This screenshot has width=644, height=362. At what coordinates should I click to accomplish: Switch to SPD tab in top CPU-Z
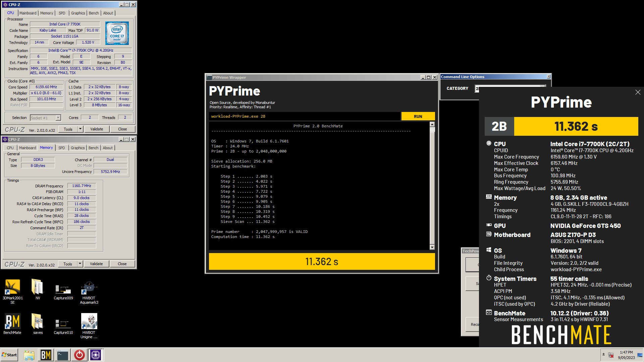pos(62,13)
